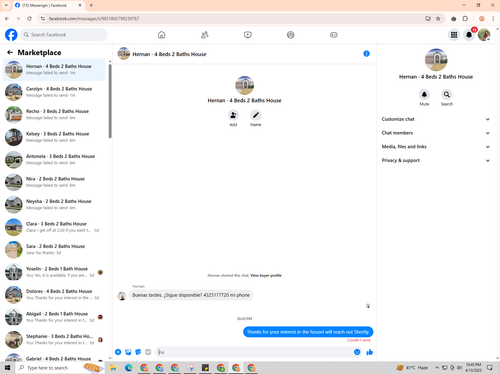Open Yoselin 2 Beds 1 Bath conversation
500x374 pixels.
coord(54,272)
